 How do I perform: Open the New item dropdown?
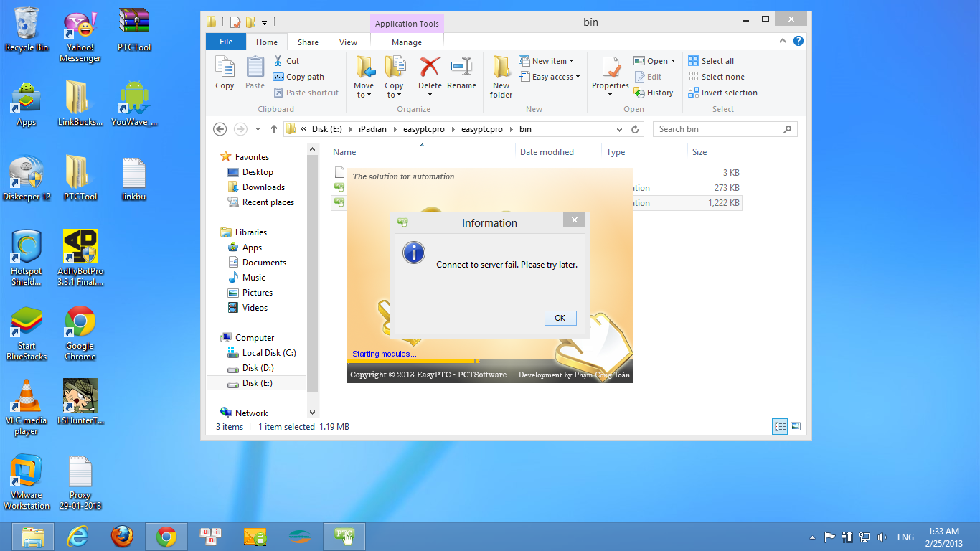[x=550, y=61]
